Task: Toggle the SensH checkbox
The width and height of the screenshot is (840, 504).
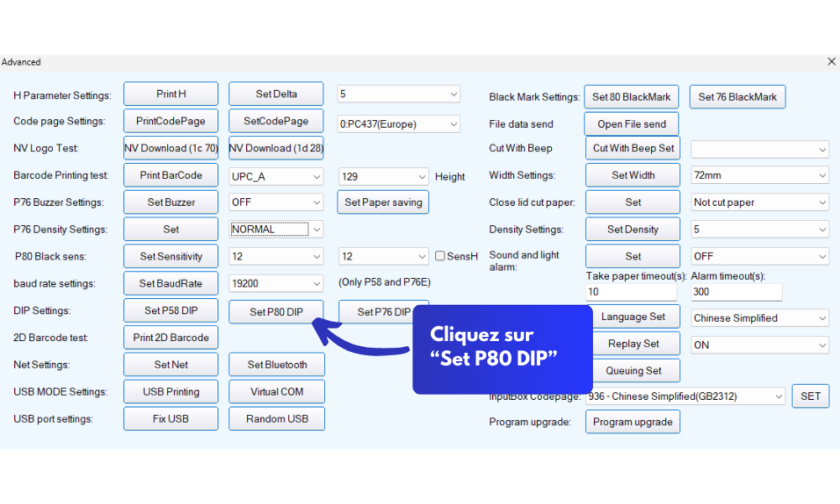Action: click(440, 256)
